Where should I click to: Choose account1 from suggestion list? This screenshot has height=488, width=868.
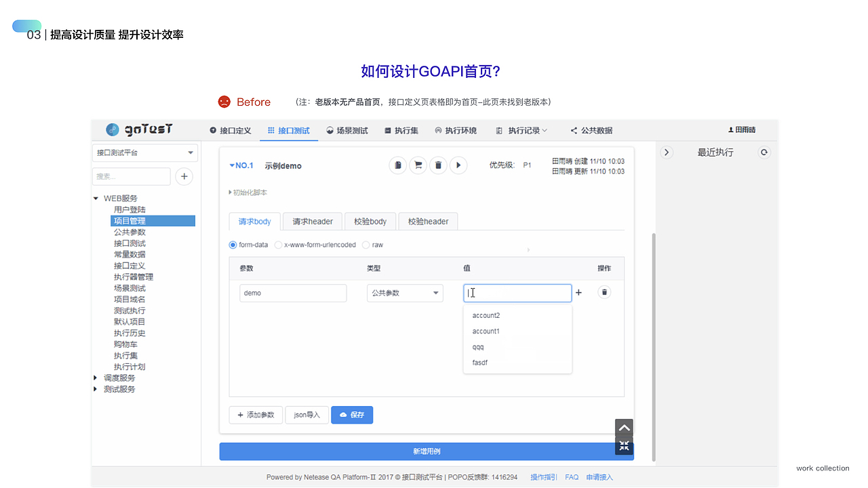point(517,331)
